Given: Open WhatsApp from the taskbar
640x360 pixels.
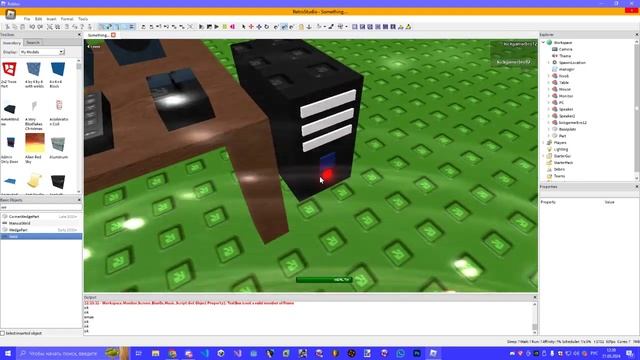Looking at the screenshot, I should click(400, 353).
